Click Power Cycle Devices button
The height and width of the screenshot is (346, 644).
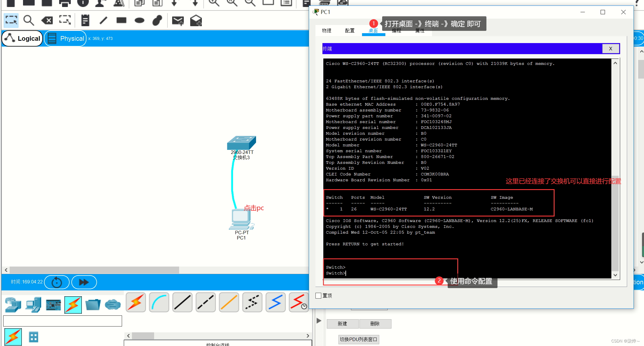coord(57,282)
